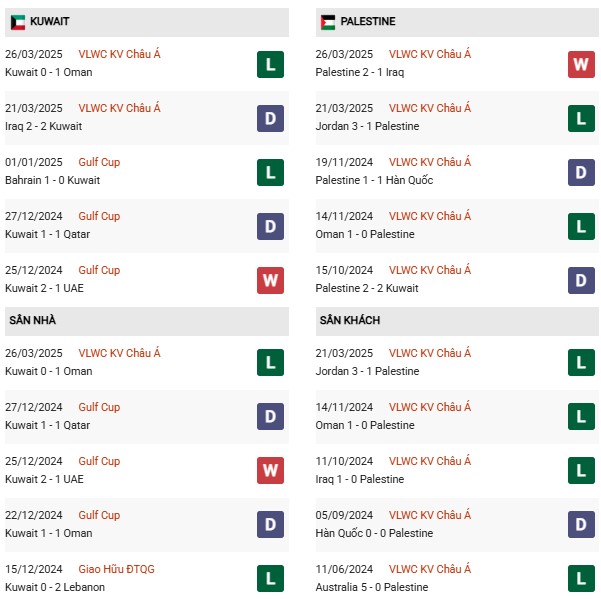Open the Bahrain 1-0 Kuwait match row
This screenshot has width=601, height=599.
[147, 172]
